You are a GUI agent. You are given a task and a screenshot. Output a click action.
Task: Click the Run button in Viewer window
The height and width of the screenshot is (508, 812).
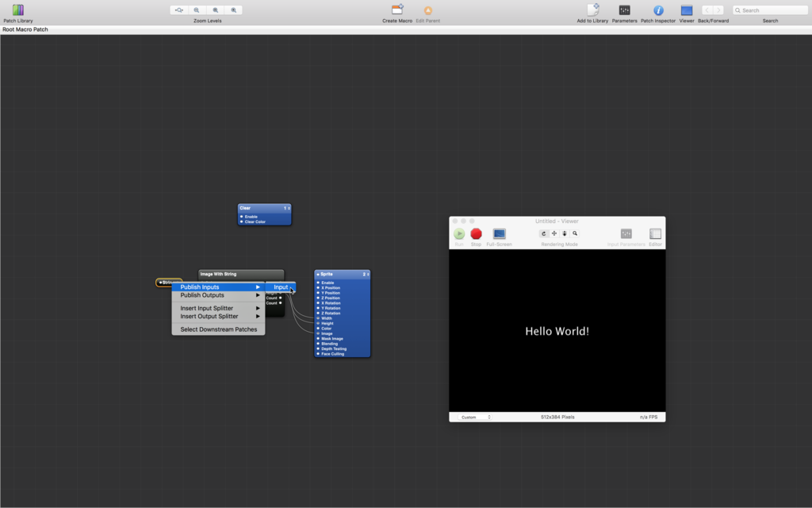459,234
